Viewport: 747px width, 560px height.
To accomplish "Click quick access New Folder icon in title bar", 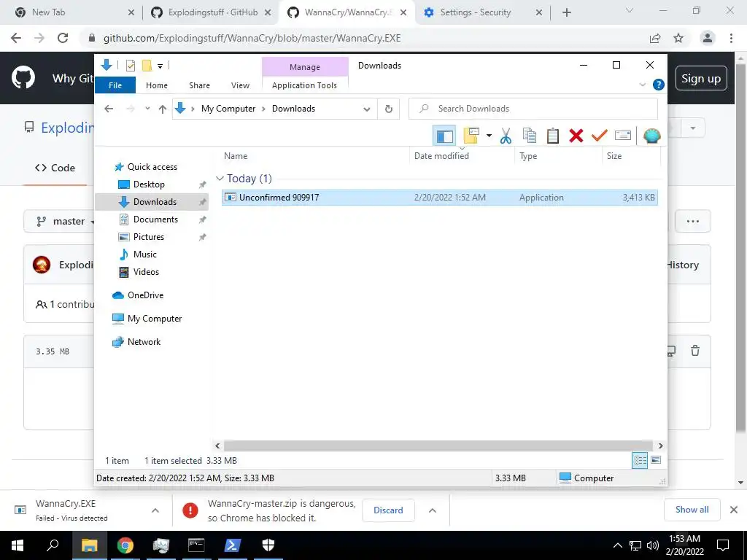I will (x=147, y=66).
